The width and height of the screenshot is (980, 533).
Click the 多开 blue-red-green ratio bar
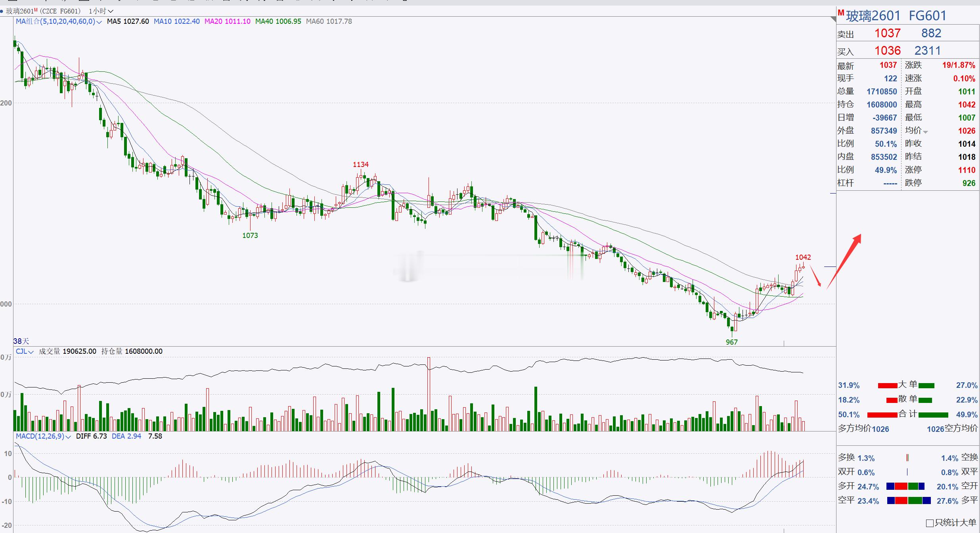pos(905,486)
